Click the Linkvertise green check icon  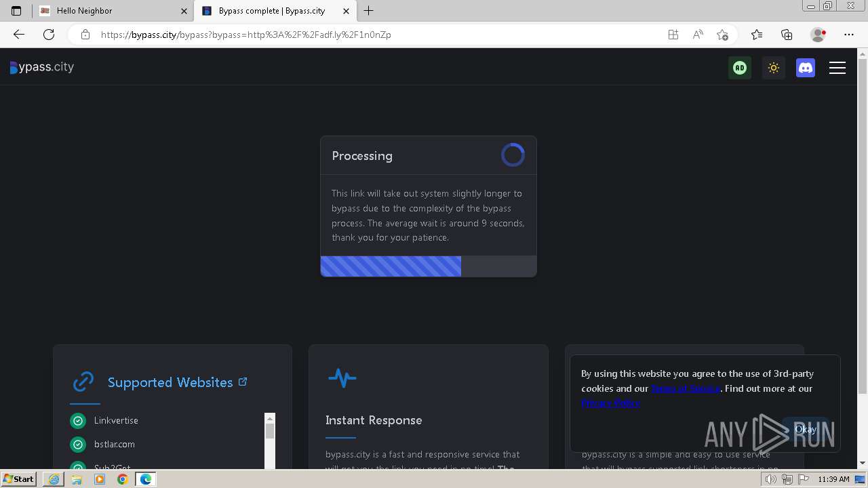click(x=78, y=421)
